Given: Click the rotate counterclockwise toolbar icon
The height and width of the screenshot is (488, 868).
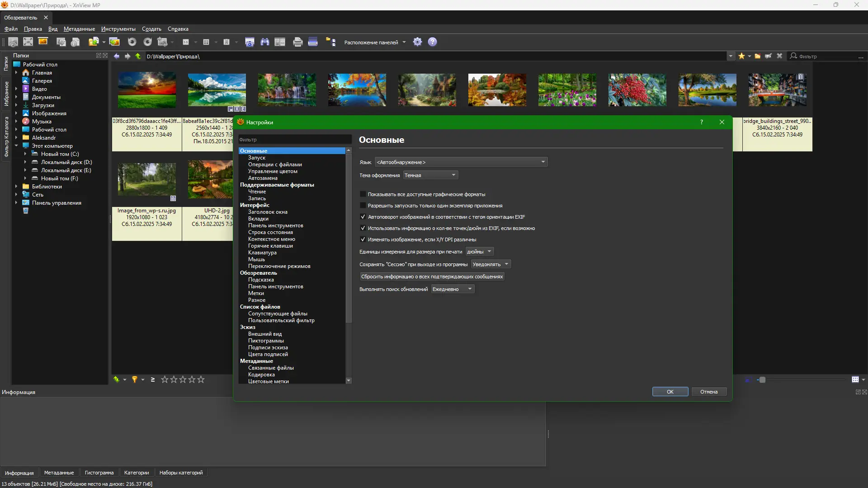Looking at the screenshot, I should [x=132, y=42].
